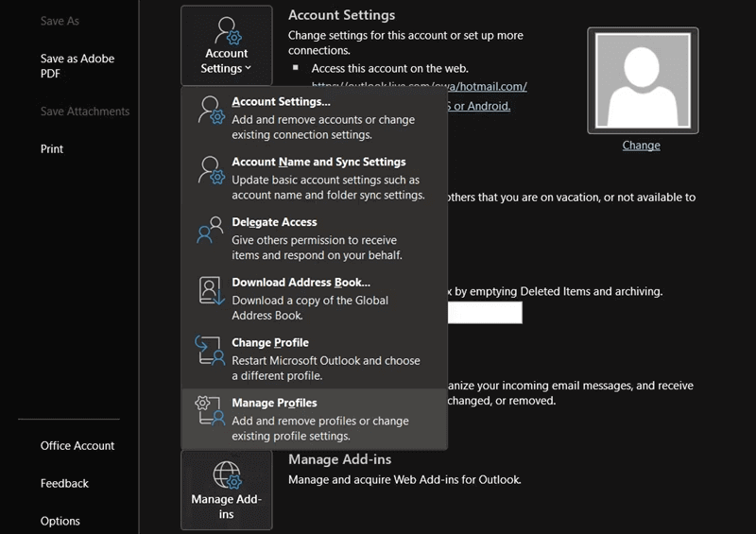
Task: Choose Save Attachments in the sidebar
Action: (x=85, y=112)
